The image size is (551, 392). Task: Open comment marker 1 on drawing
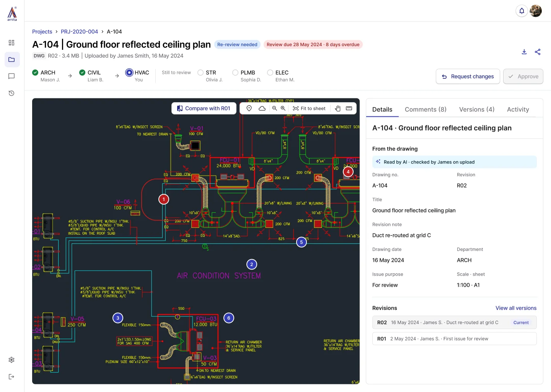[164, 199]
